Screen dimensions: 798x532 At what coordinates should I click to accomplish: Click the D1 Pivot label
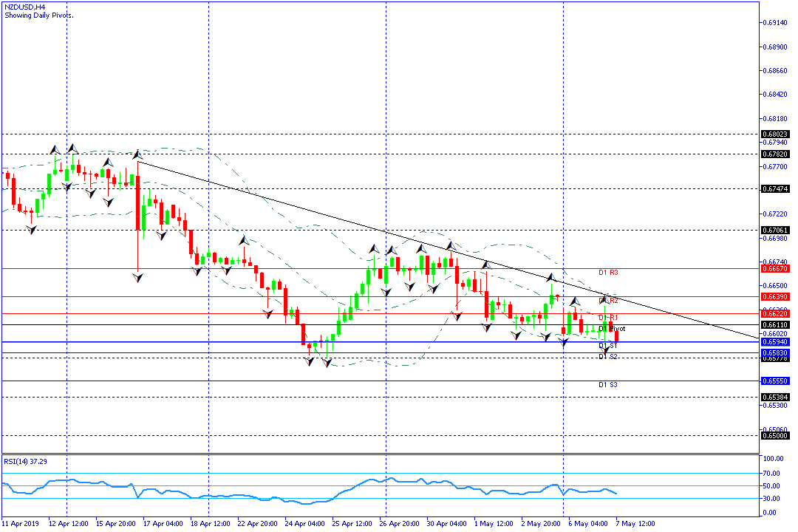tap(612, 328)
